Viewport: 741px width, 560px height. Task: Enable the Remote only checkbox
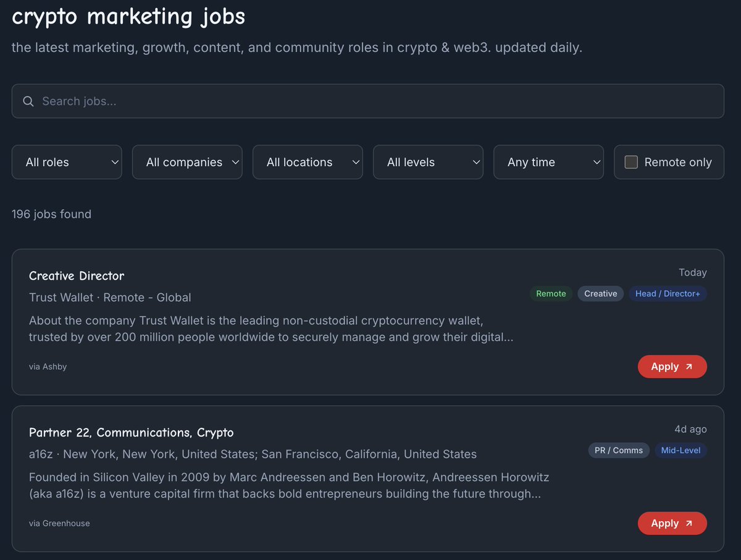click(631, 162)
